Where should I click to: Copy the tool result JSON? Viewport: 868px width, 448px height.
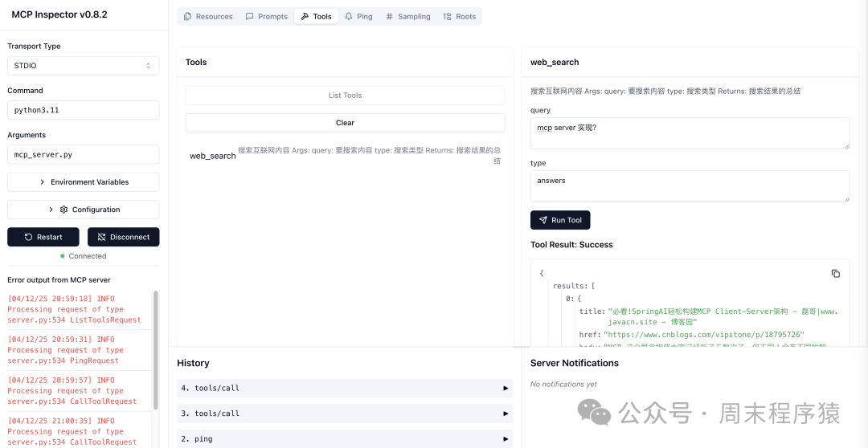click(836, 273)
